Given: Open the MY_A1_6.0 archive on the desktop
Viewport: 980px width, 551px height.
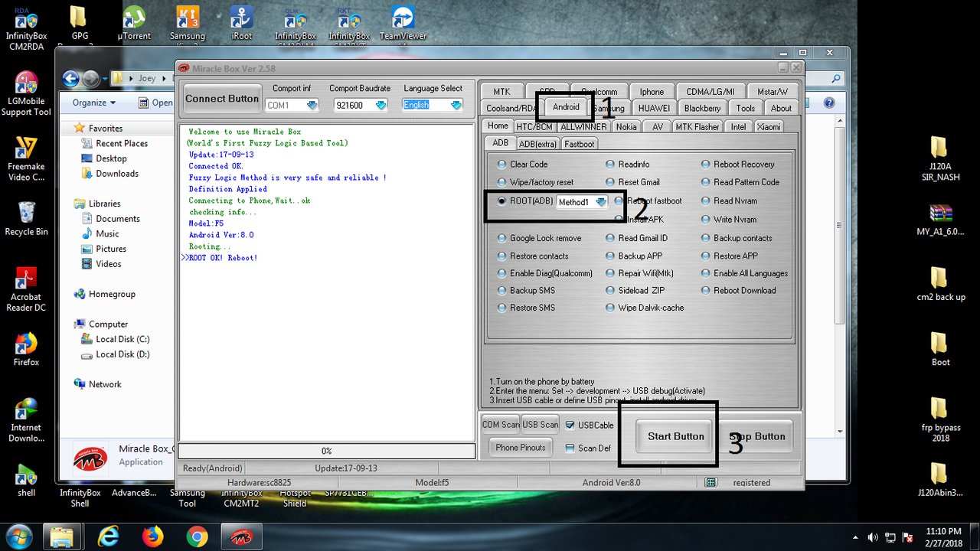Looking at the screenshot, I should coord(940,220).
